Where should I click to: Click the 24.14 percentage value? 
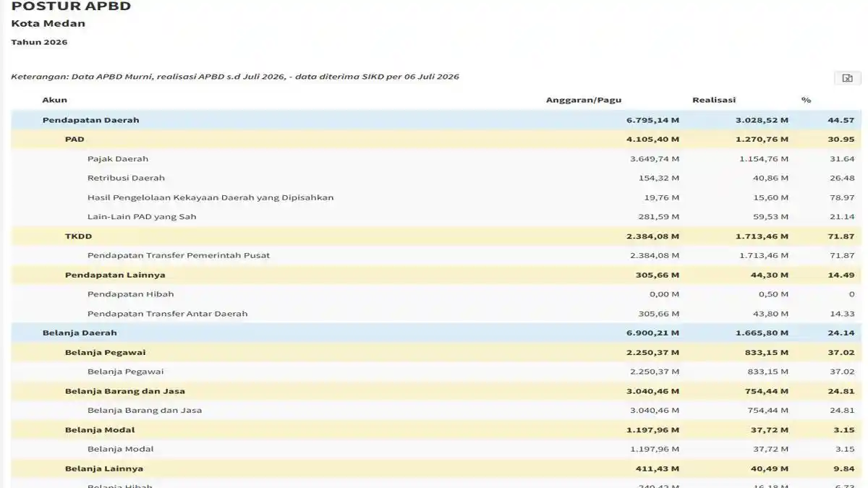pos(842,333)
